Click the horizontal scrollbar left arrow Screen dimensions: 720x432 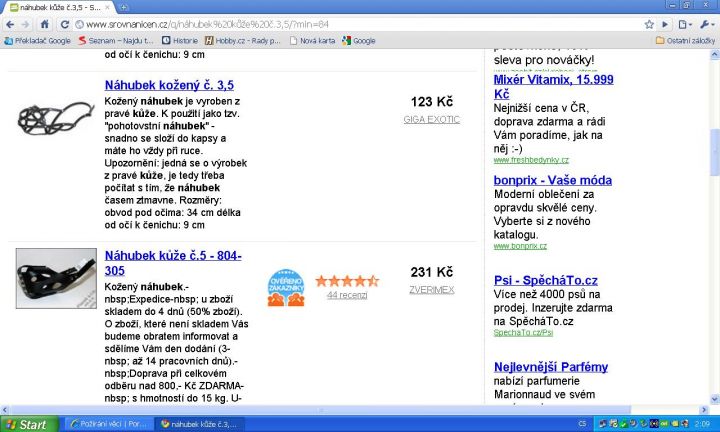click(5, 410)
